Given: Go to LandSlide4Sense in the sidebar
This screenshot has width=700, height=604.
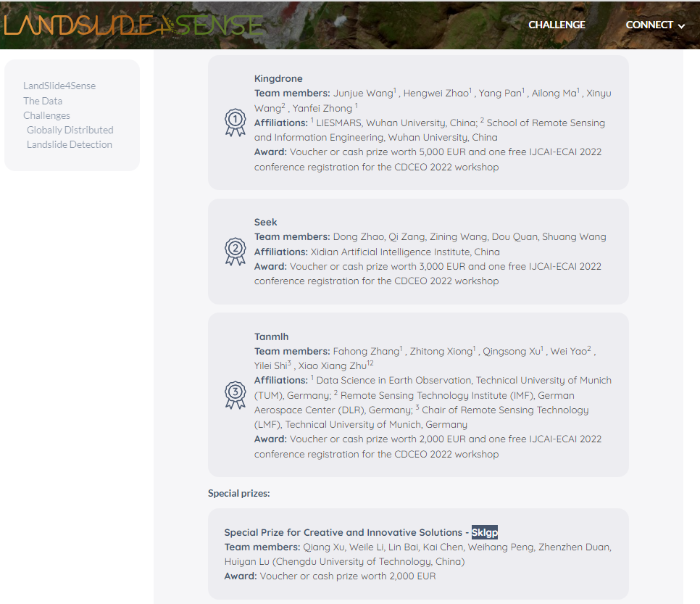Looking at the screenshot, I should point(59,86).
